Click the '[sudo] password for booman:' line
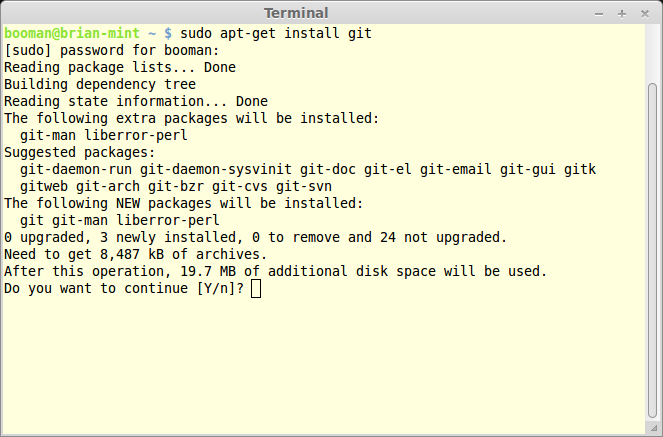663x437 pixels. (x=112, y=51)
